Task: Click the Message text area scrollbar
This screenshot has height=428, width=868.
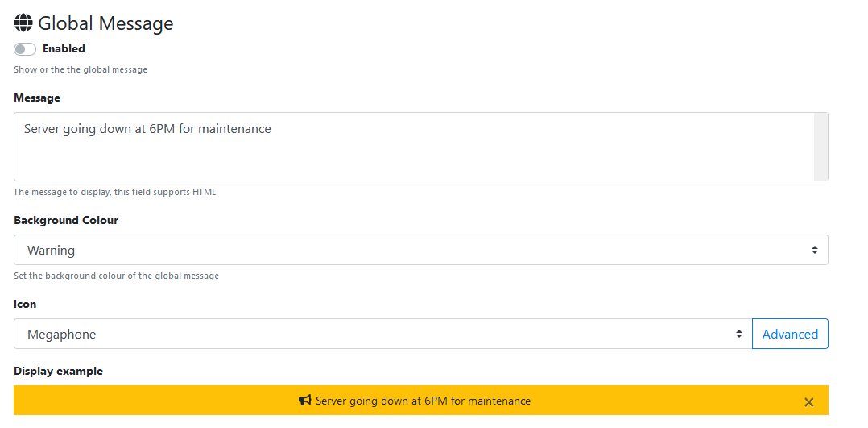Action: point(820,147)
